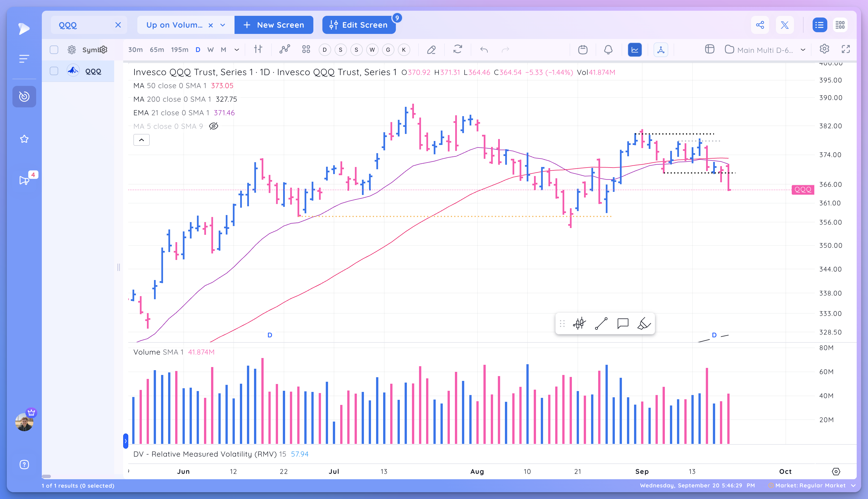Screen dimensions: 868x499
Task: Click time axis settings icon bottom right
Action: click(x=836, y=472)
